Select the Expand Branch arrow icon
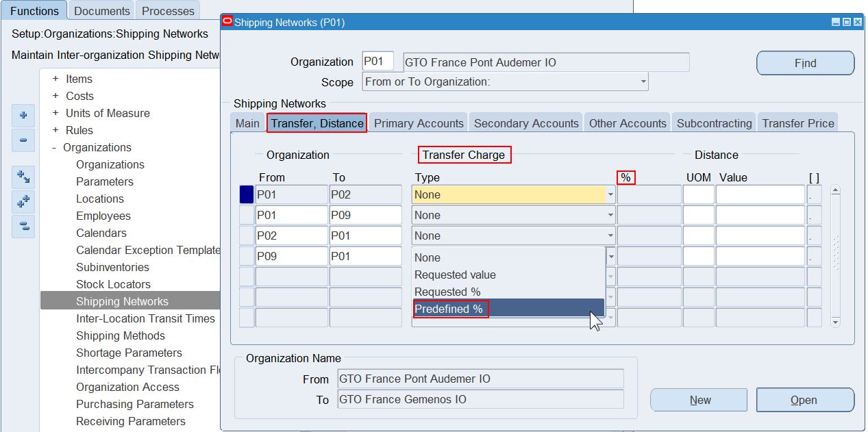Screen dimensions: 868x432 (x=23, y=176)
